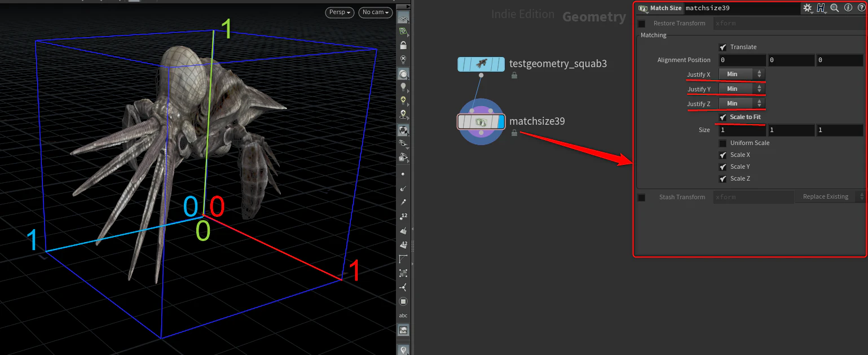Open the Justify Y dropdown
The height and width of the screenshot is (355, 868).
click(x=742, y=89)
